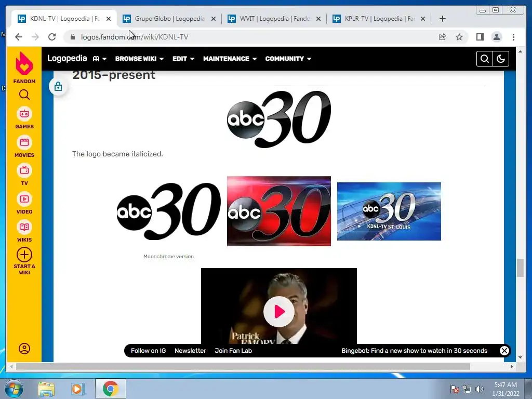
Task: Open the Bingebot find a show link
Action: click(414, 351)
